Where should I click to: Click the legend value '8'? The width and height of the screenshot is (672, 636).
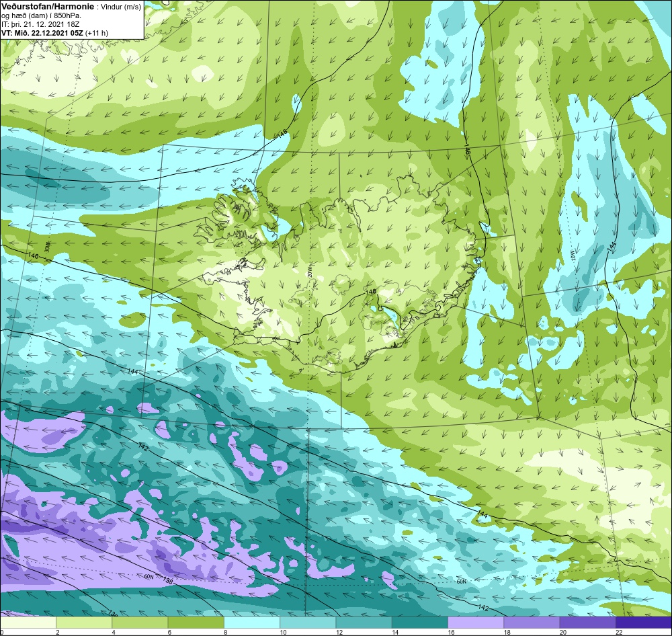[x=225, y=632]
